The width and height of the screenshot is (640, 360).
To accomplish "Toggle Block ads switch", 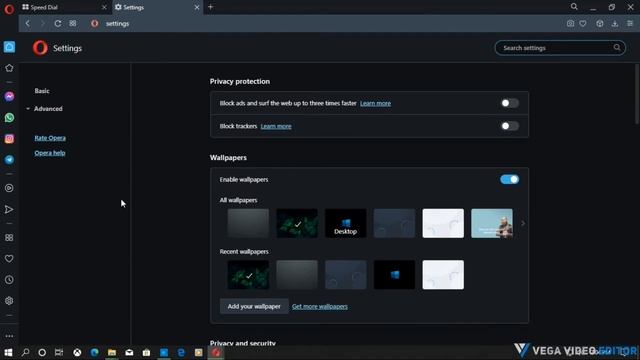I will coord(509,103).
